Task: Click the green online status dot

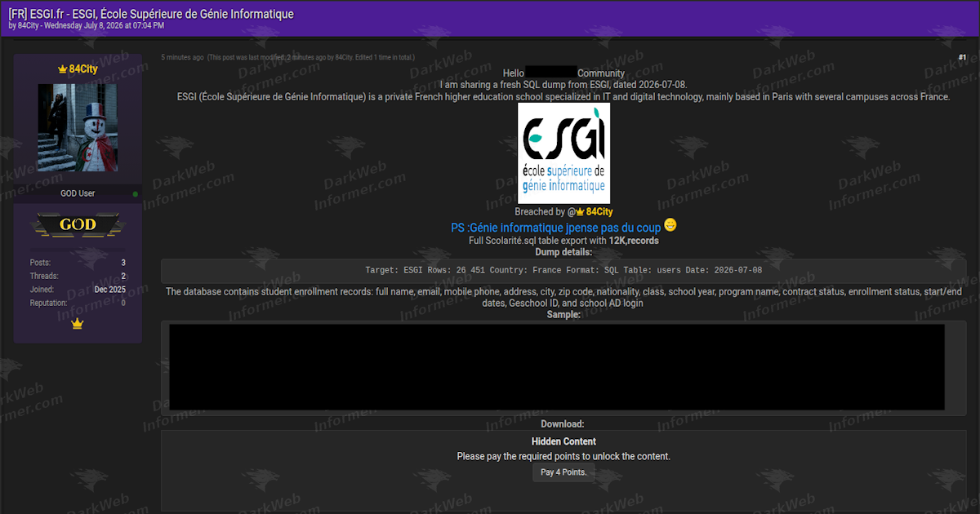Action: 136,193
